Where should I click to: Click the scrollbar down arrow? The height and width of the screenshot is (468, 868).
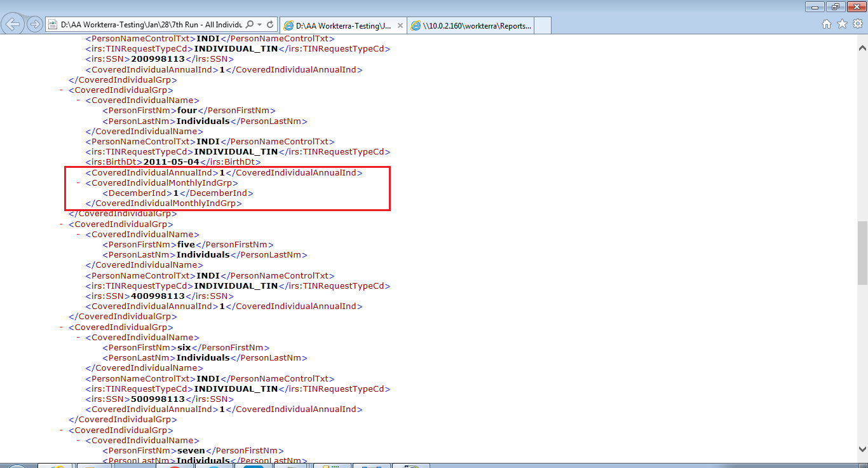862,449
